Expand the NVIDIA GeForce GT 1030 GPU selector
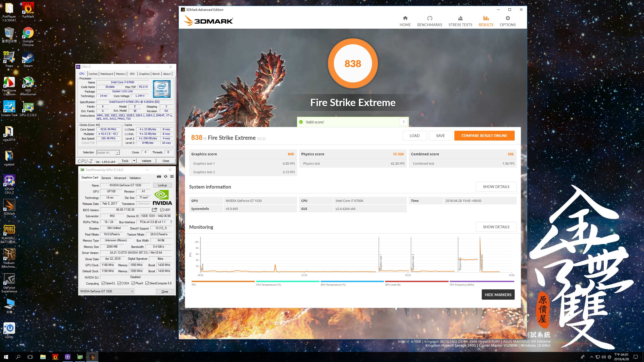Image resolution: width=644 pixels, height=362 pixels. click(107, 291)
